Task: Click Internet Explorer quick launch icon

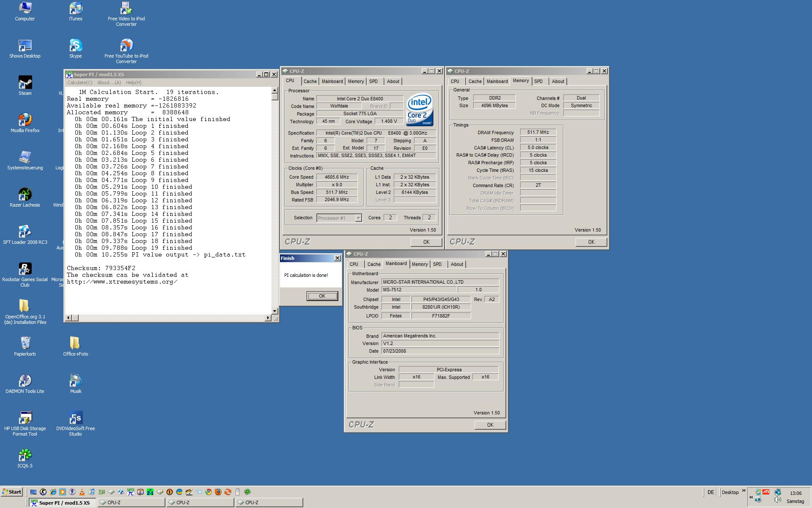Action: pos(53,492)
